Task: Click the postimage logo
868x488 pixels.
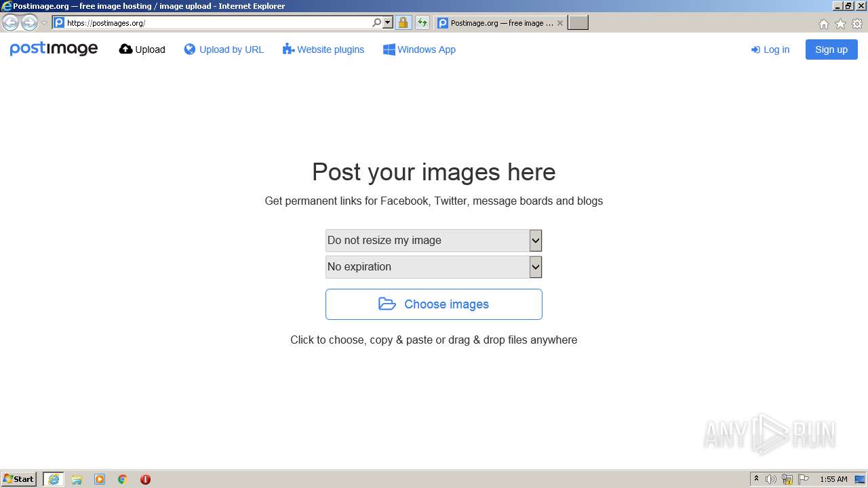Action: coord(54,49)
